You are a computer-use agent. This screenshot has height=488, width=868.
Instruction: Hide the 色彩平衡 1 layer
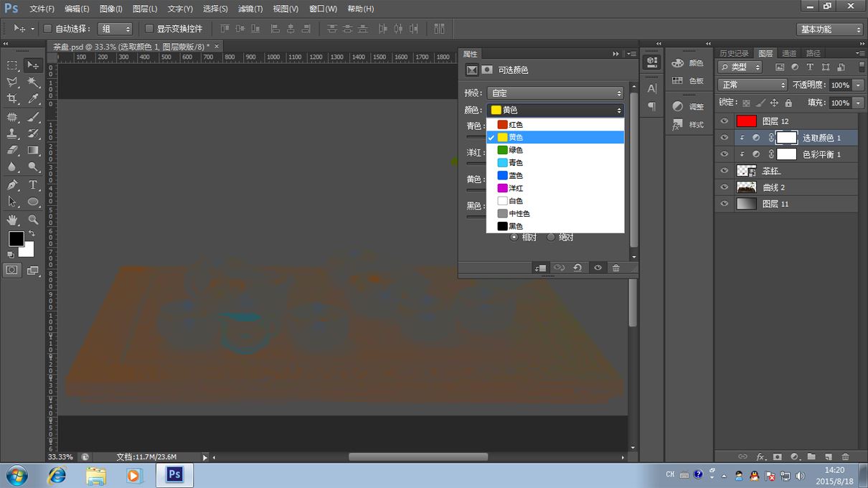(725, 154)
